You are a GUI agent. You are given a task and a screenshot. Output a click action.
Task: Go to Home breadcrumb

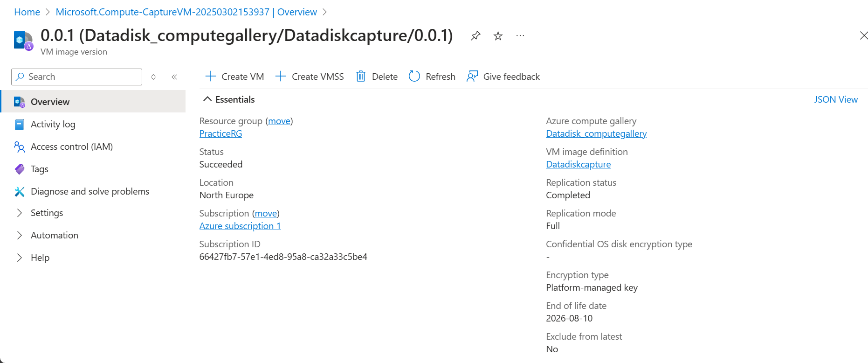click(x=27, y=12)
